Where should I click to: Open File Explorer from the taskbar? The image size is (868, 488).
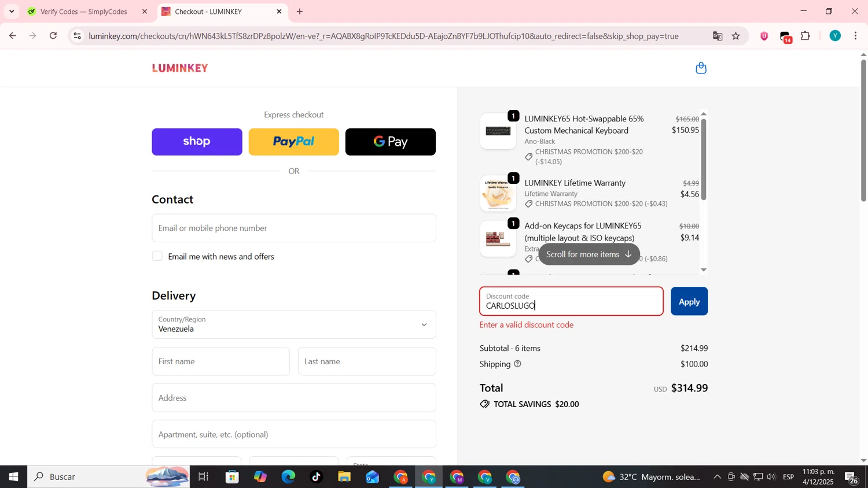click(x=344, y=477)
